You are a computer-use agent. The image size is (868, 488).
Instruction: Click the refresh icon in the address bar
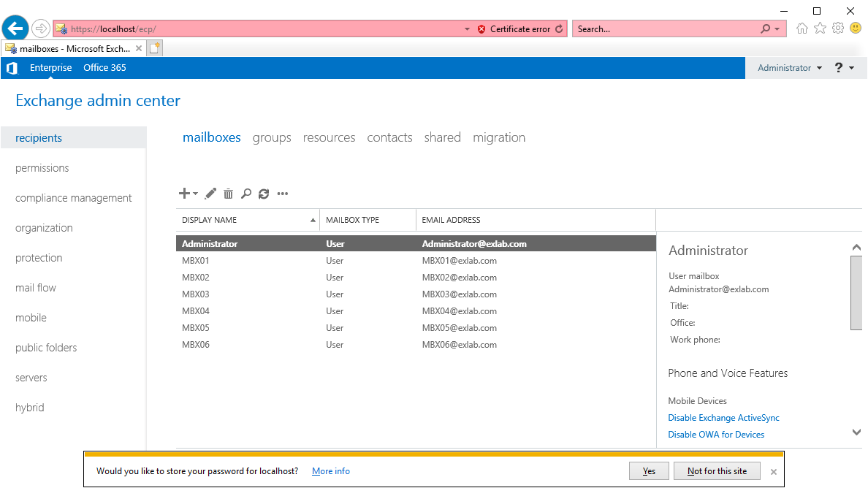pos(559,28)
